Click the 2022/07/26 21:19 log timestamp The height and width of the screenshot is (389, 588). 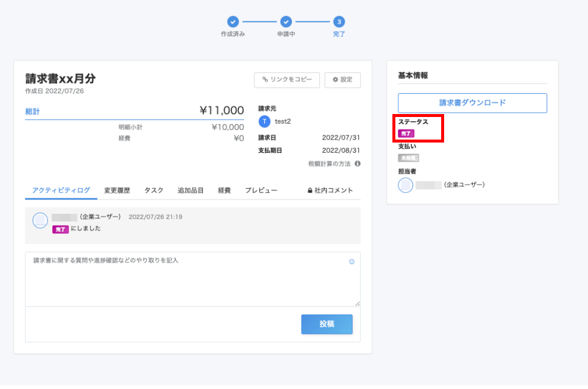click(x=156, y=217)
